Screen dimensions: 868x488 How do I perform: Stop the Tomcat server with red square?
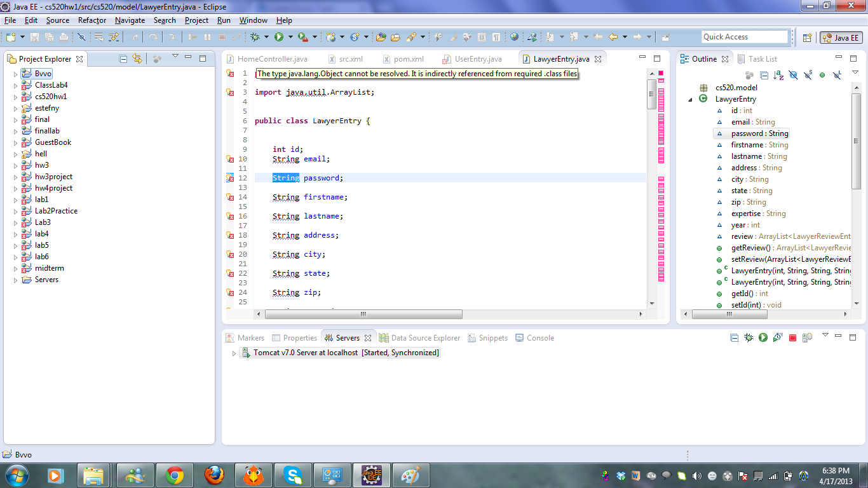792,338
